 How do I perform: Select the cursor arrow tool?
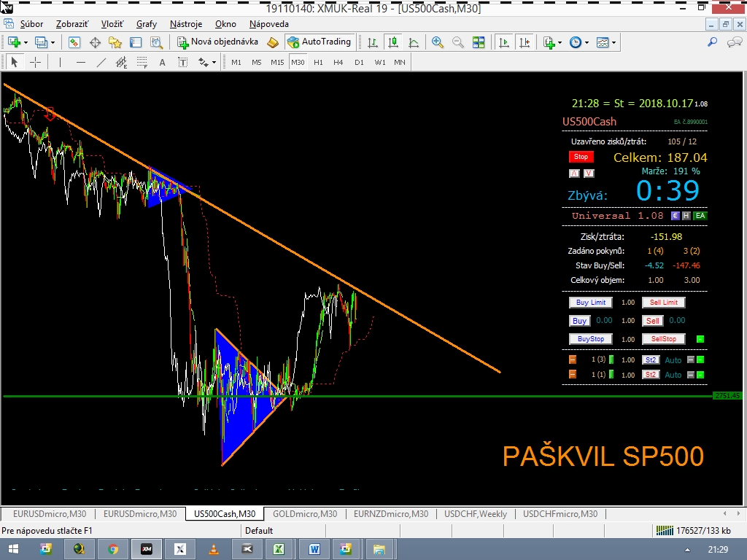click(x=15, y=62)
